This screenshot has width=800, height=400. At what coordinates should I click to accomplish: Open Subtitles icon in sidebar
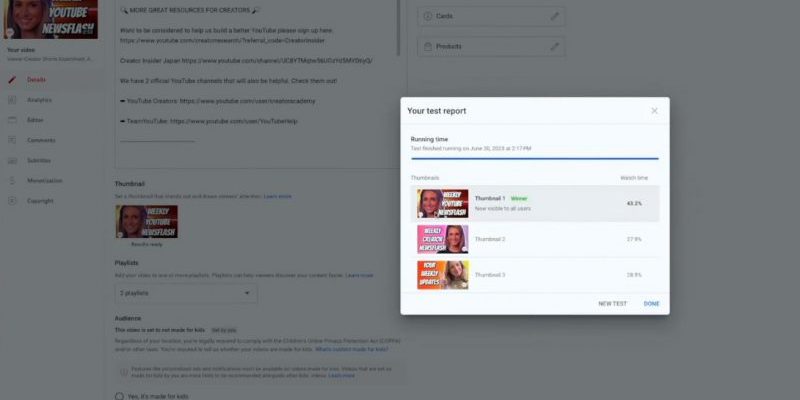point(12,161)
